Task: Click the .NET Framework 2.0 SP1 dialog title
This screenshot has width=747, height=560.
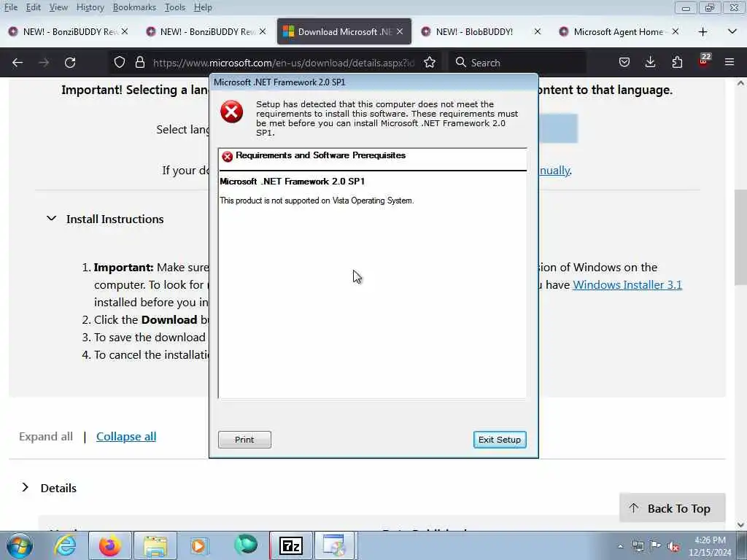Action: 279,82
